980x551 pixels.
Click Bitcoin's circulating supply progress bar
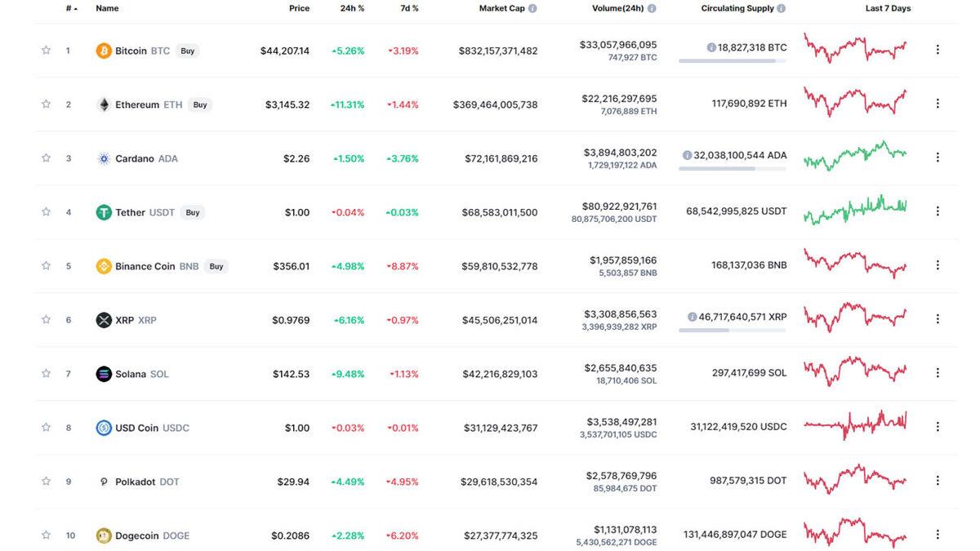point(732,60)
